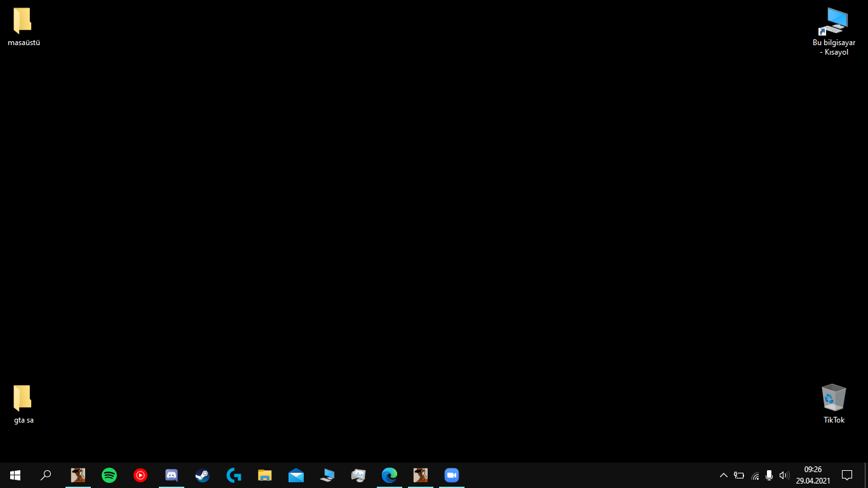Click the monitor chart icon left of Edge
868x488 pixels.
[x=358, y=475]
